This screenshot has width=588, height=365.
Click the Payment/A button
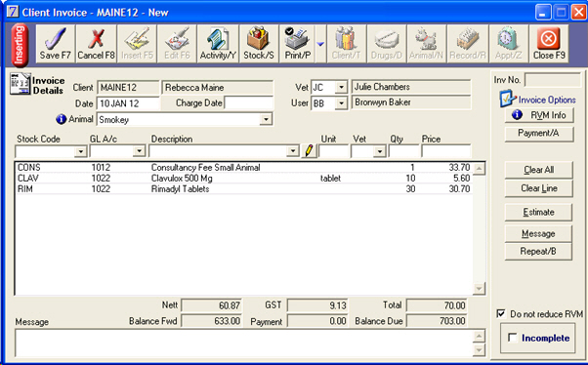pos(539,134)
